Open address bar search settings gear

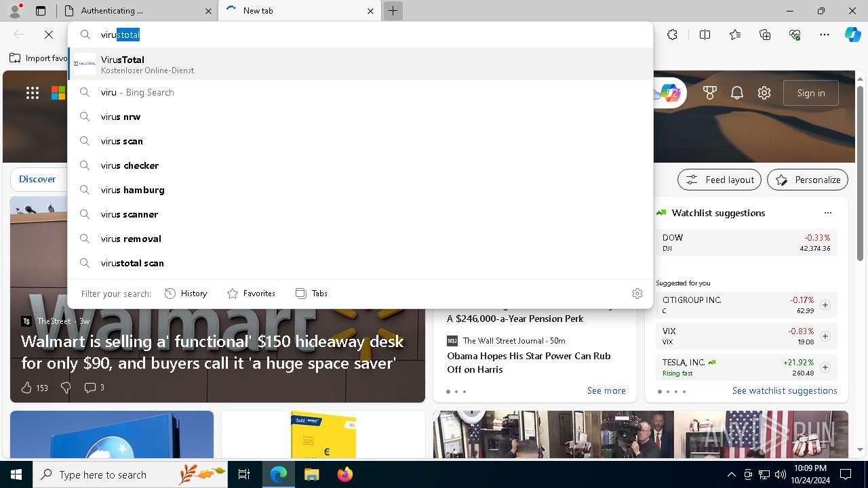637,293
